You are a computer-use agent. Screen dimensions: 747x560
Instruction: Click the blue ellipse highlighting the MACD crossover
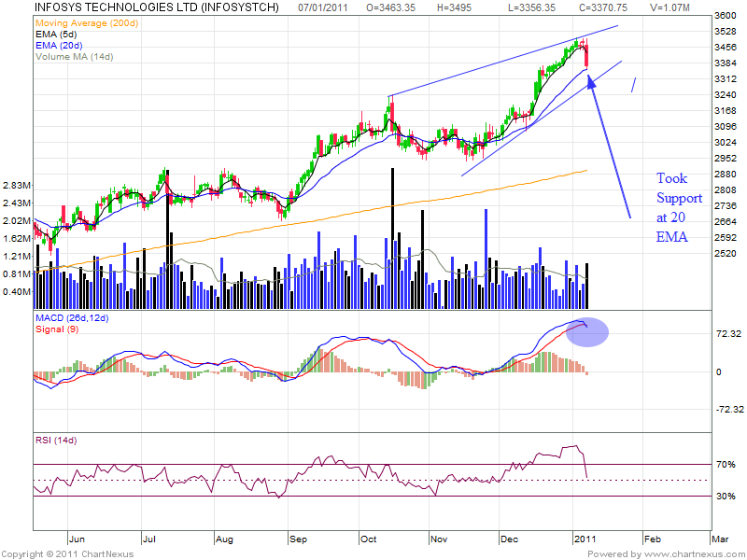(x=588, y=332)
